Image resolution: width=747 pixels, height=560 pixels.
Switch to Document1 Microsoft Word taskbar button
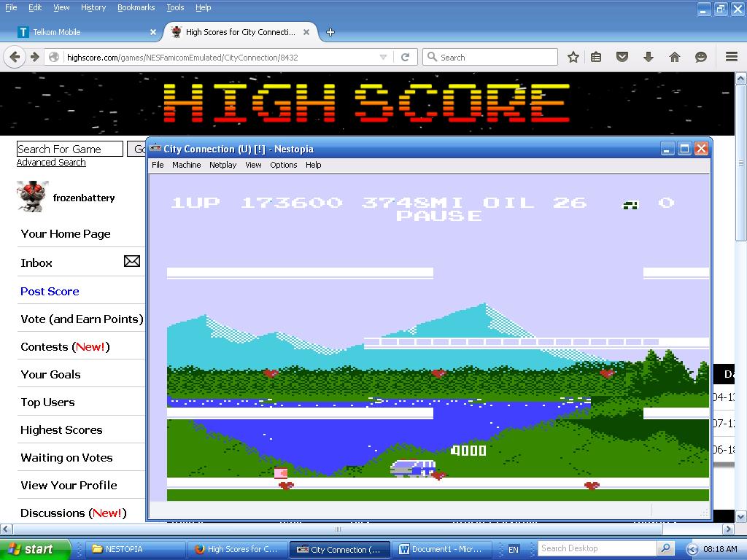[x=441, y=549]
